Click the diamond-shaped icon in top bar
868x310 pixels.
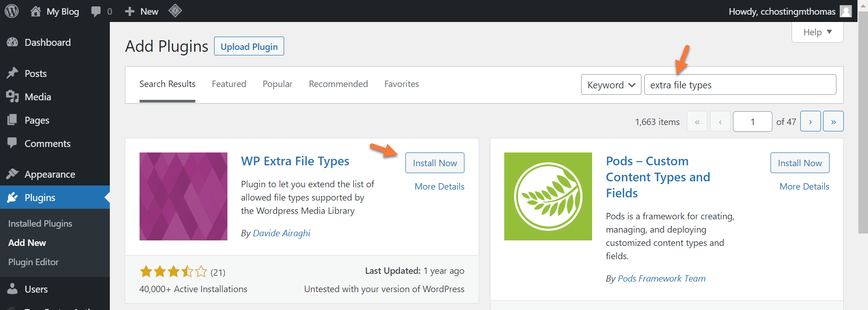click(x=175, y=11)
